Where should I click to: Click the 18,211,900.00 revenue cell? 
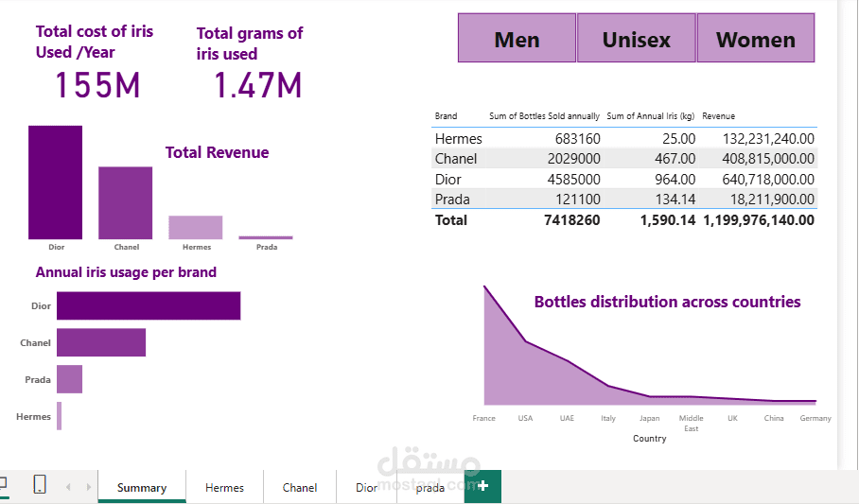pyautogui.click(x=772, y=200)
